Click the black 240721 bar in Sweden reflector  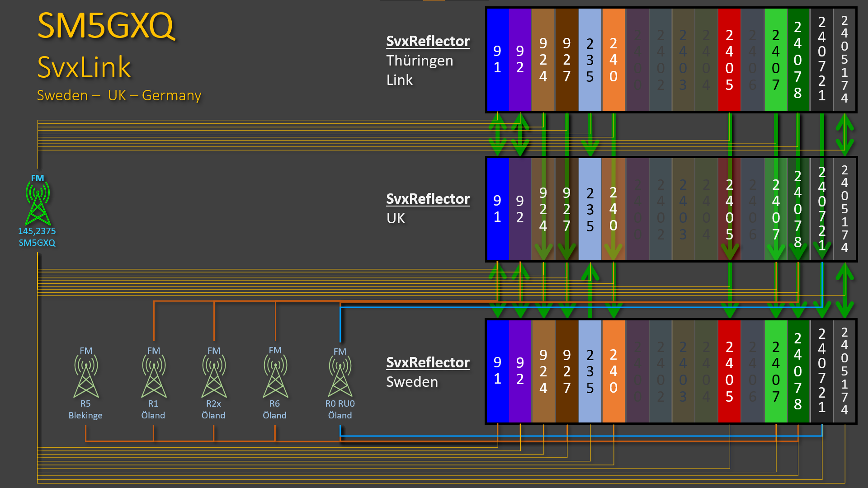click(x=822, y=371)
